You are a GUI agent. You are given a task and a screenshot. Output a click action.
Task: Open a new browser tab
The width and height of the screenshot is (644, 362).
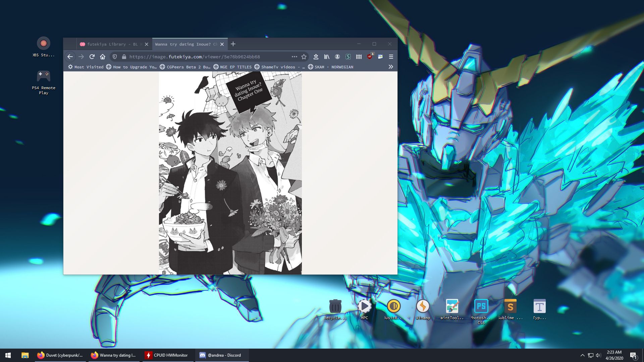click(x=233, y=44)
